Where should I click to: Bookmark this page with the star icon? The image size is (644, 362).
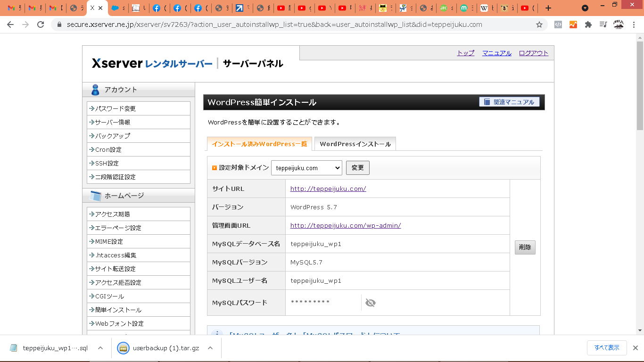point(539,25)
